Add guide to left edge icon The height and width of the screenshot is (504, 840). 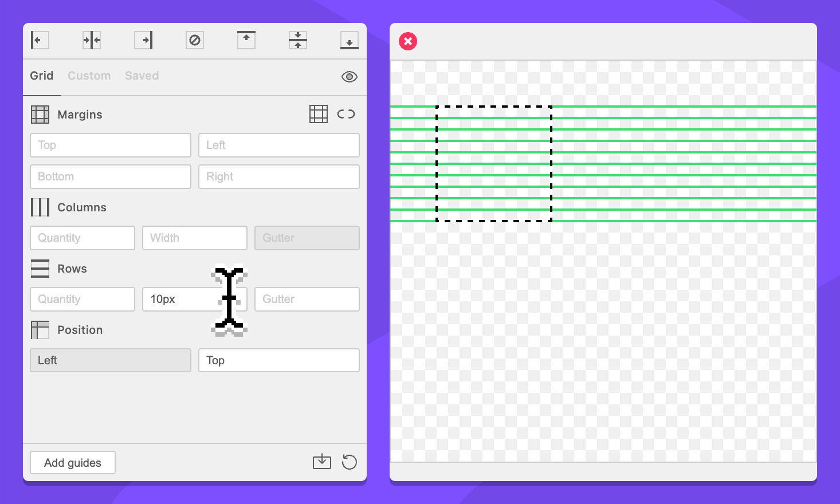pyautogui.click(x=40, y=40)
